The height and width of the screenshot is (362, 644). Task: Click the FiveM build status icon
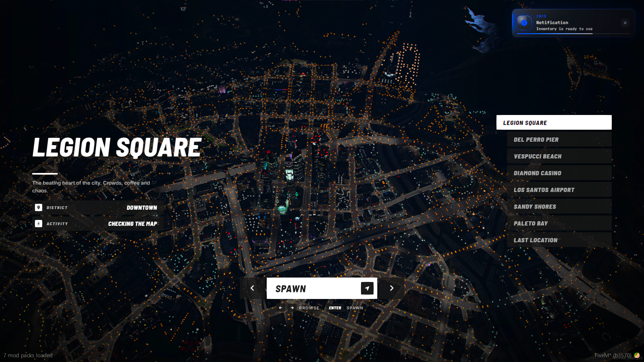pos(637,355)
